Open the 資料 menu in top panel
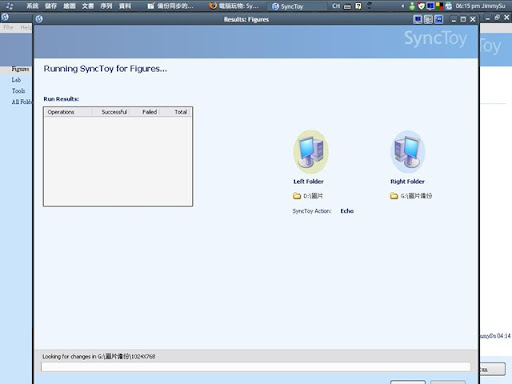The image size is (512, 384). [125, 6]
